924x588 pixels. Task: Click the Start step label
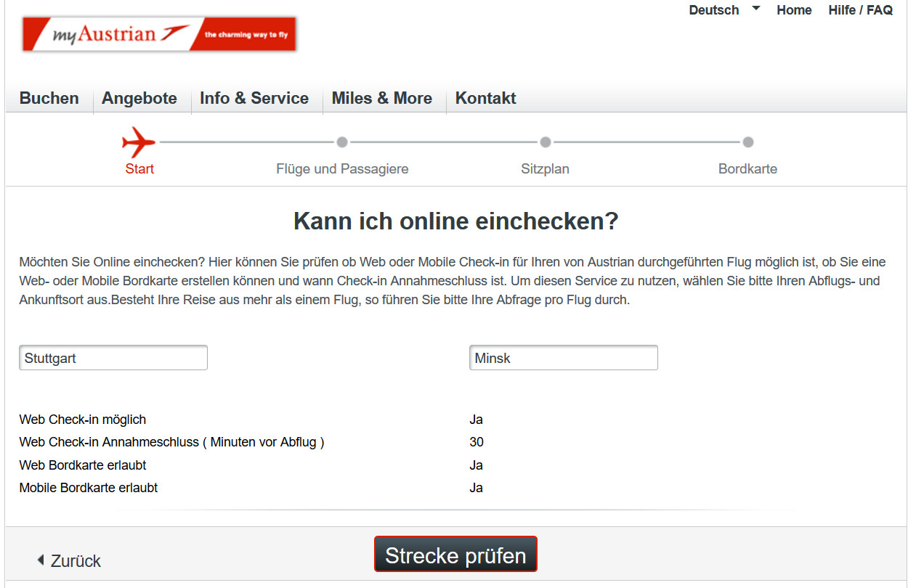pyautogui.click(x=139, y=169)
